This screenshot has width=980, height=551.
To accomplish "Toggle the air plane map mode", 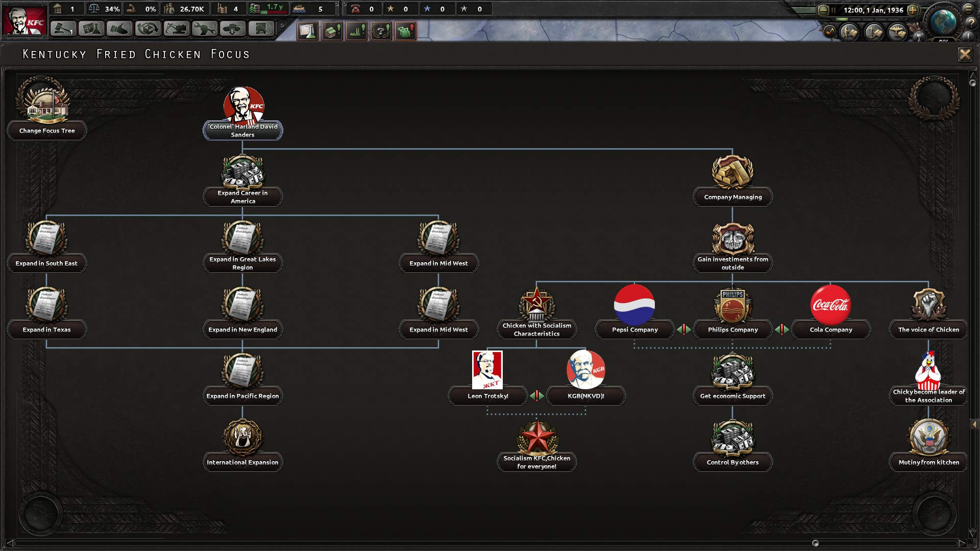I will point(897,32).
